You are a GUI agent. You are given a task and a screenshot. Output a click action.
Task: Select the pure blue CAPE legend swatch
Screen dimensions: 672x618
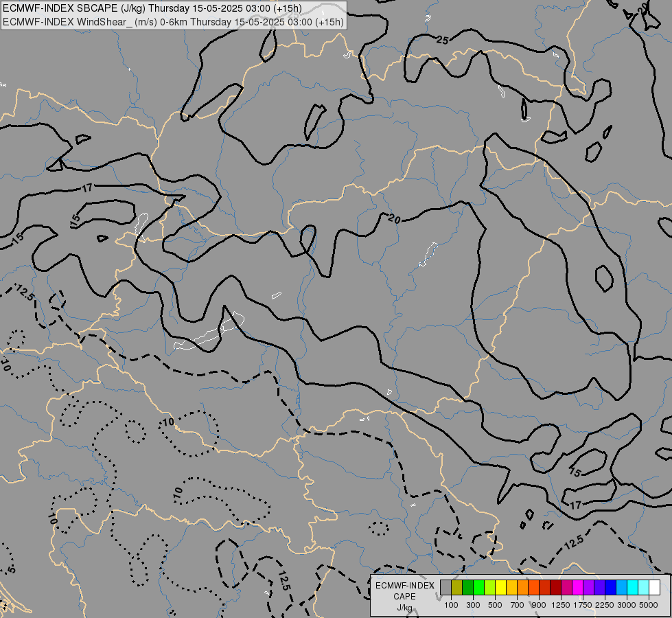click(x=610, y=588)
